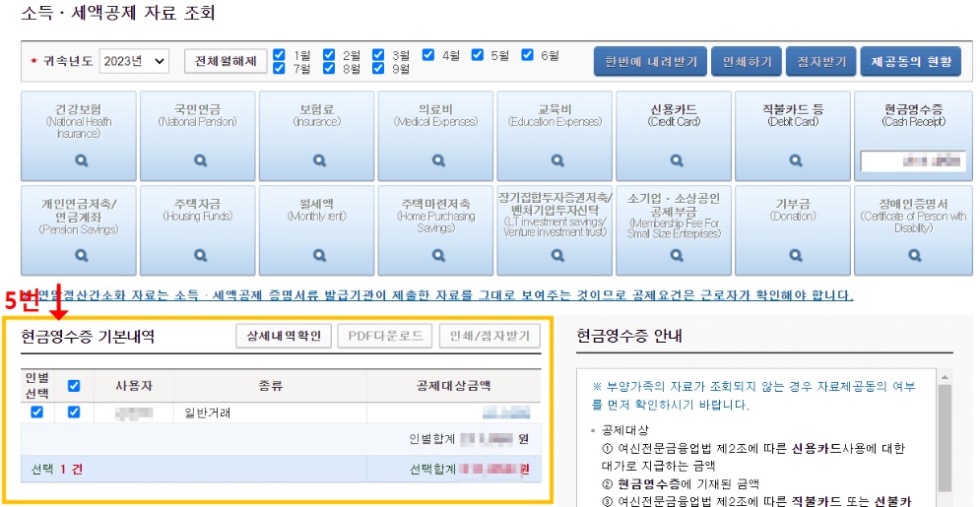Uncheck the 6월 month checkbox
This screenshot has width=980, height=507.
pyautogui.click(x=528, y=54)
